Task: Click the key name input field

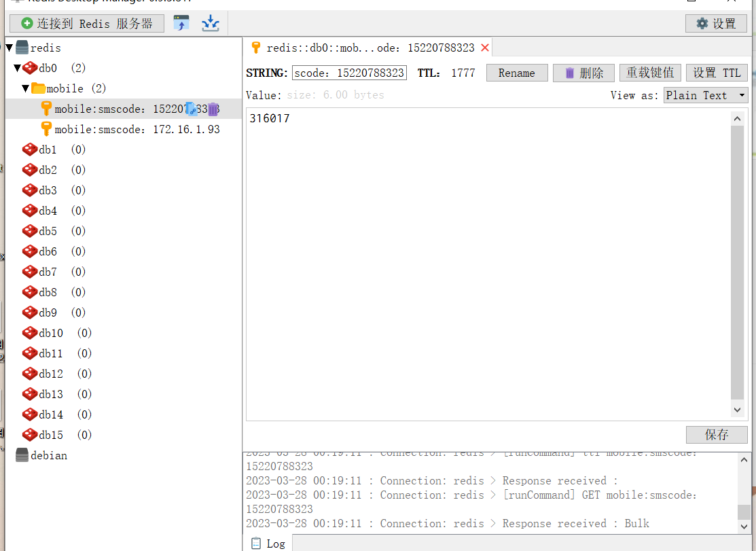Action: [350, 73]
